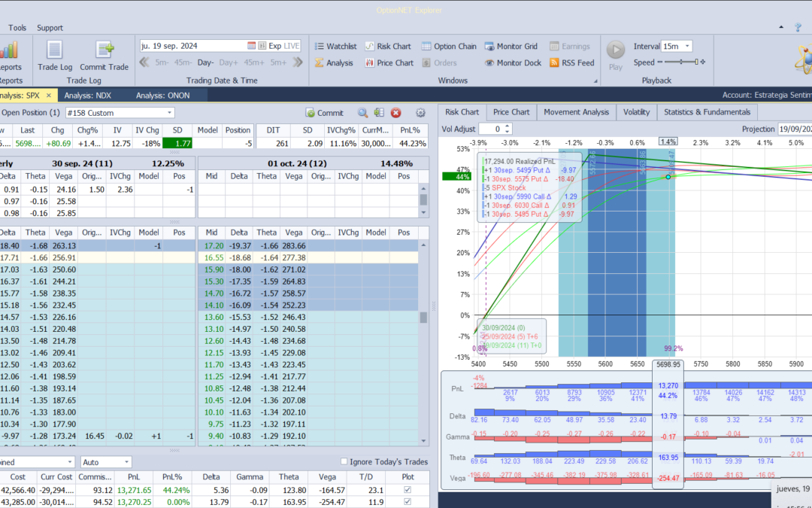This screenshot has height=508, width=812.
Task: Open the RSS Feed window
Action: click(571, 62)
